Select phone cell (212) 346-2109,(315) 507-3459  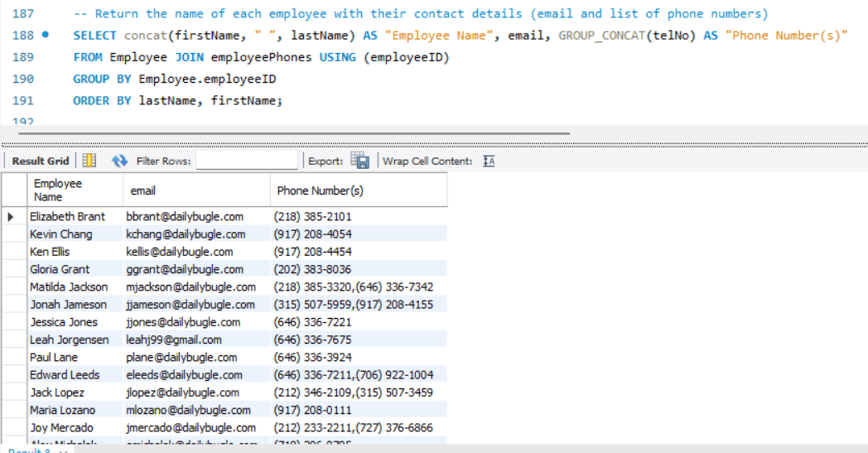[359, 393]
